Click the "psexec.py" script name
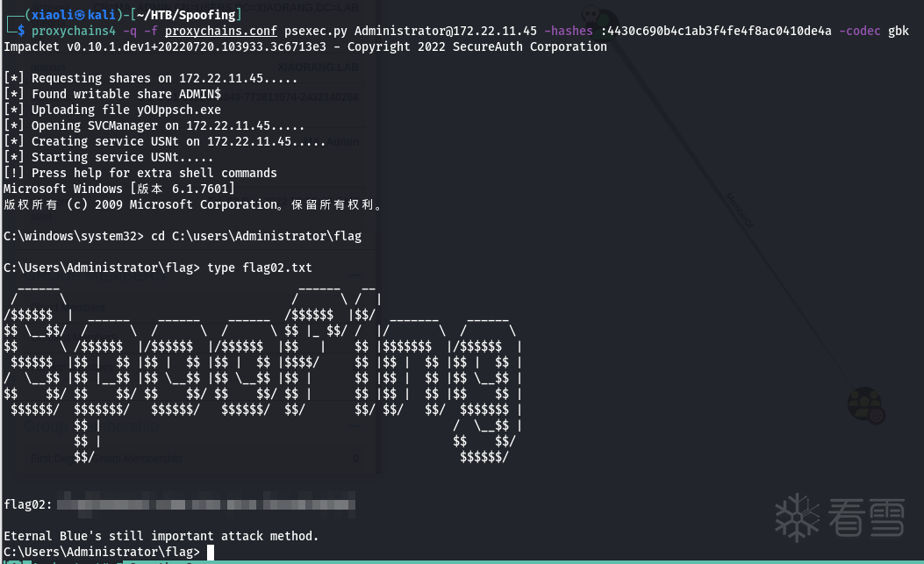 point(316,31)
